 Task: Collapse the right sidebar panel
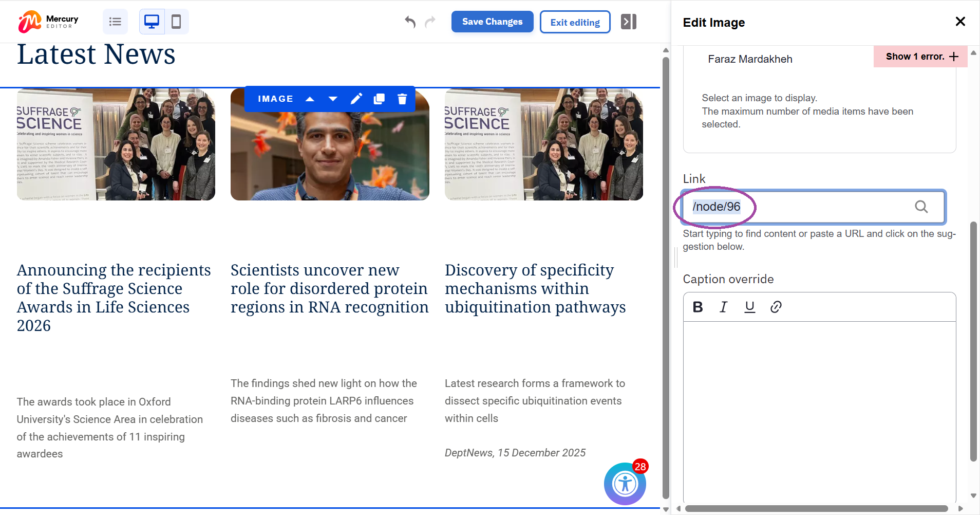pyautogui.click(x=628, y=22)
